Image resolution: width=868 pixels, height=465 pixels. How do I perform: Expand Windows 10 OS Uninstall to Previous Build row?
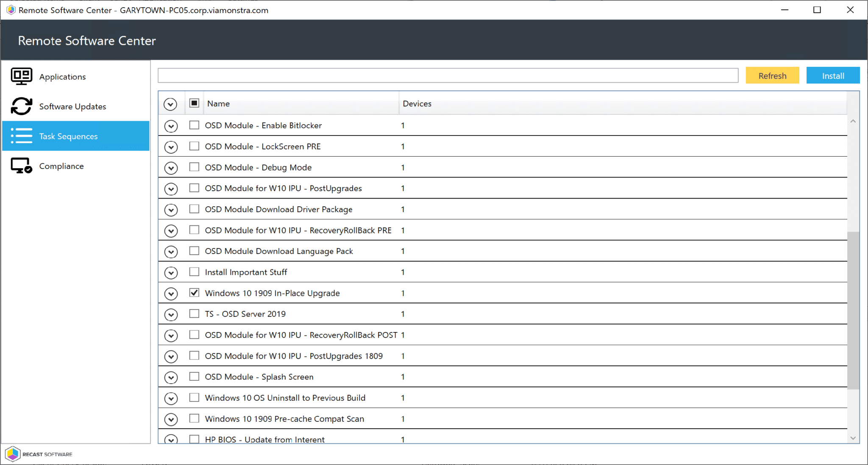[171, 399]
